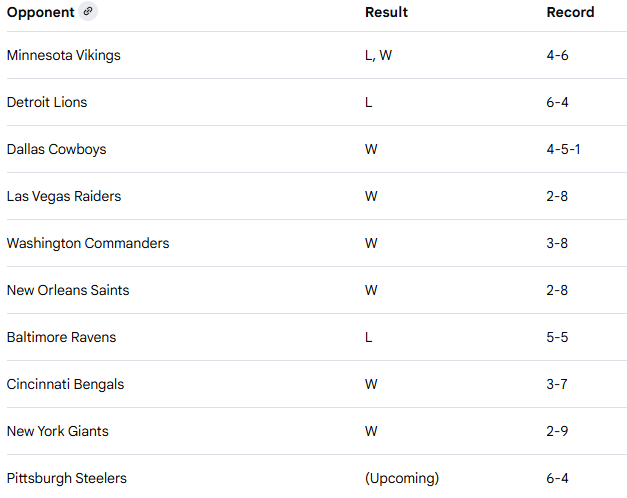The image size is (627, 498).
Task: Click the link icon beside Opponent header
Action: (x=88, y=12)
